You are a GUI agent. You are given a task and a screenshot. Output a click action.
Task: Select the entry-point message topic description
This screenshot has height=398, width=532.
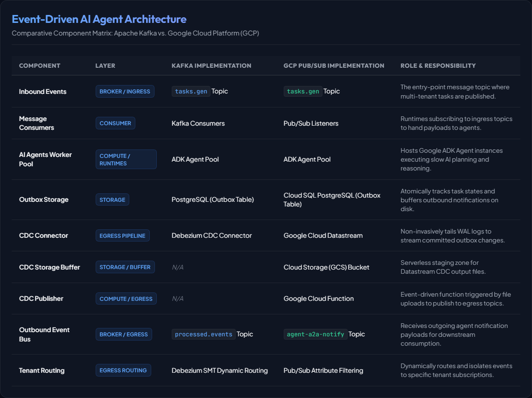[455, 92]
